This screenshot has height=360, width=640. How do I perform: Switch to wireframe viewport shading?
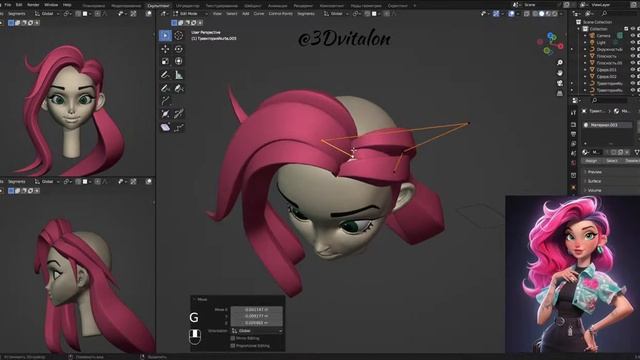tap(535, 13)
